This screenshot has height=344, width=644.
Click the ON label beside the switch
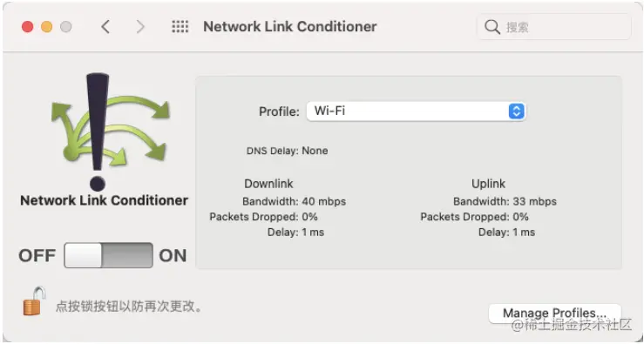pos(173,256)
